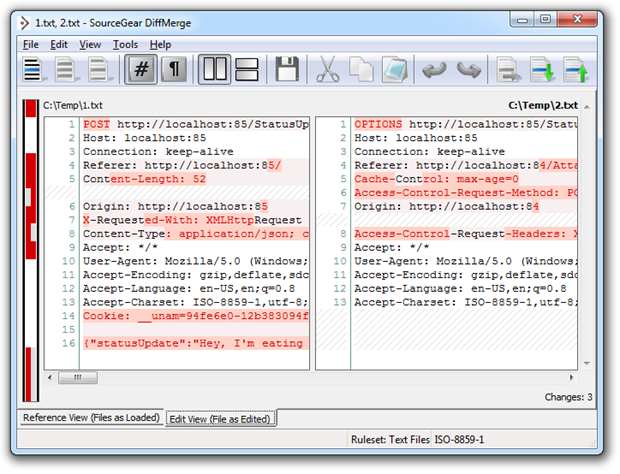Switch to stacked horizontal split layout

247,70
